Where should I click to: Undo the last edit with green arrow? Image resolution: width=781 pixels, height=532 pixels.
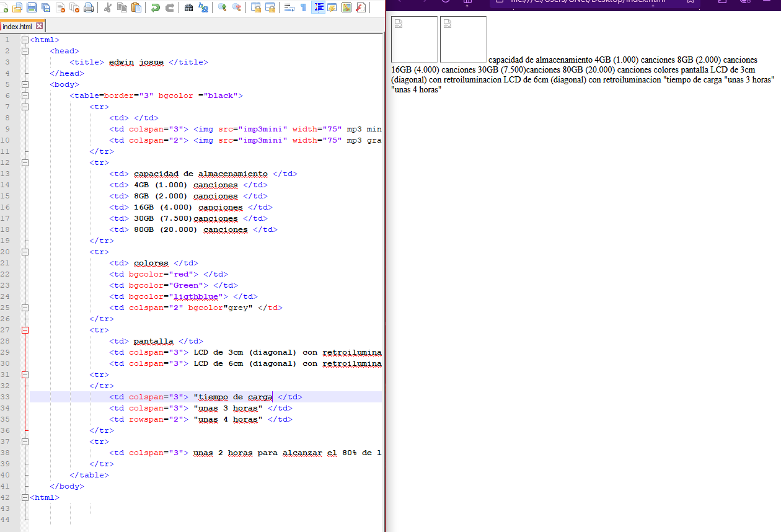click(x=156, y=8)
